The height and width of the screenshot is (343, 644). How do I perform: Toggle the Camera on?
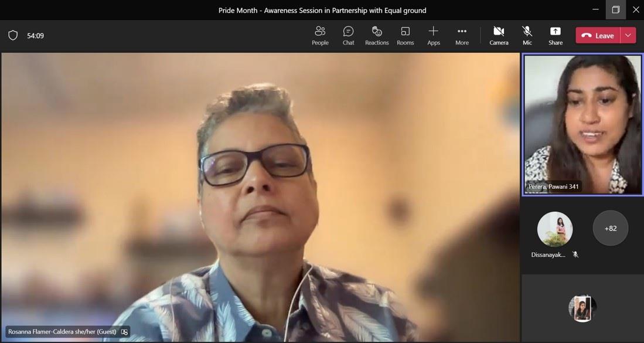tap(499, 35)
